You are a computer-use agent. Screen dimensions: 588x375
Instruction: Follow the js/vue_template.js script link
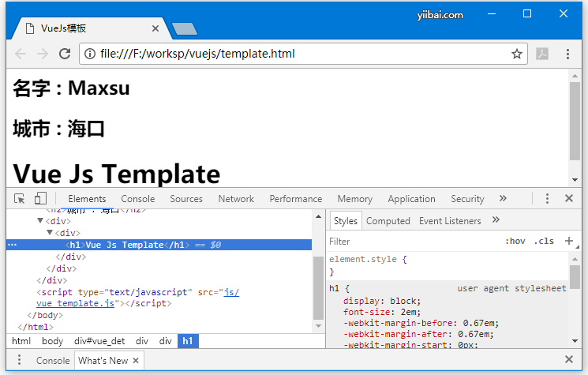tap(76, 302)
